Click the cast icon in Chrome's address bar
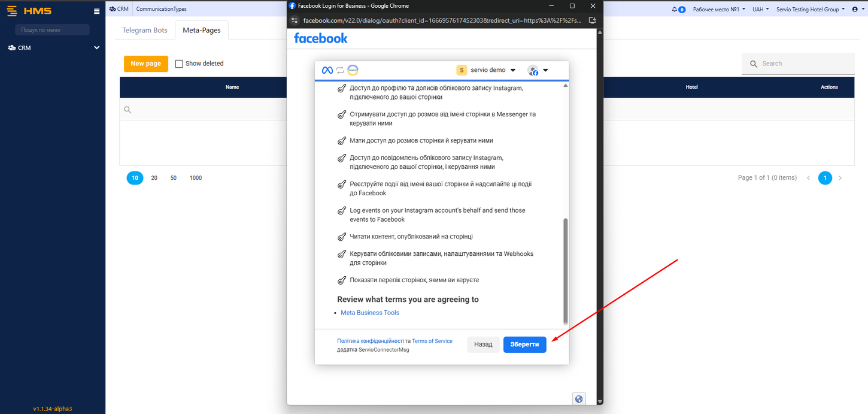This screenshot has height=414, width=868. 592,19
